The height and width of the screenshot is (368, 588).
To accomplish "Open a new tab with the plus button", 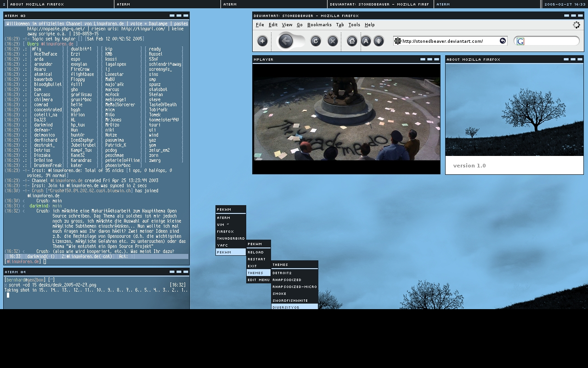I will pyautogui.click(x=262, y=41).
